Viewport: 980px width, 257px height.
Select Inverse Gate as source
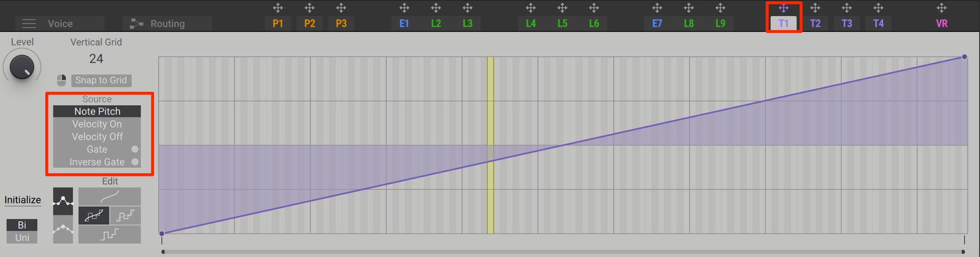point(97,162)
